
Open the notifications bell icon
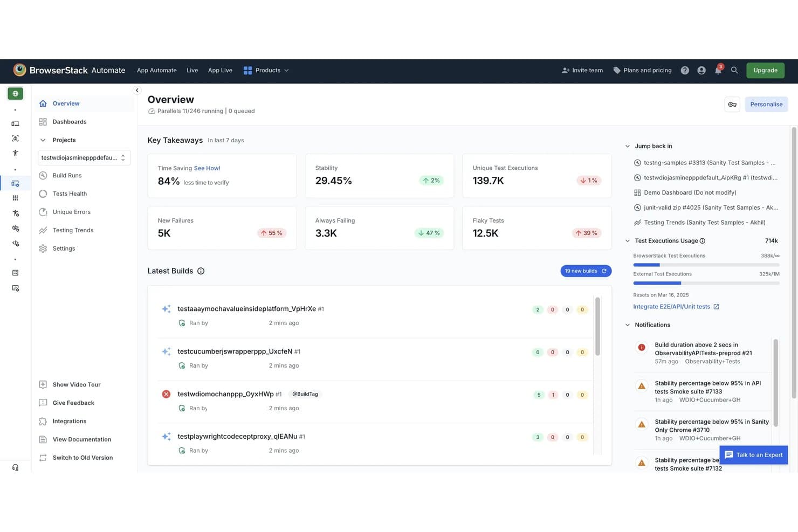[718, 71]
